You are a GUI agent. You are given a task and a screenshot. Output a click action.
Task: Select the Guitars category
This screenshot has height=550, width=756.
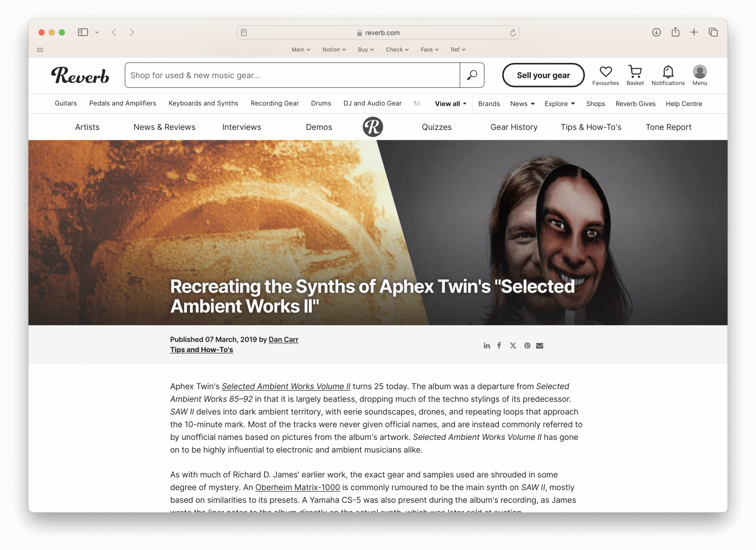[x=66, y=103]
